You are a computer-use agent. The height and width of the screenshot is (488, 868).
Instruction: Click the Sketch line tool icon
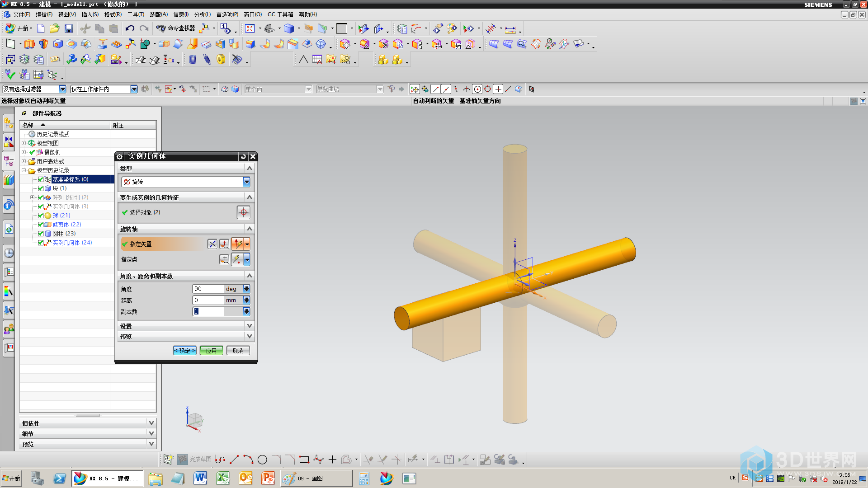pyautogui.click(x=234, y=460)
